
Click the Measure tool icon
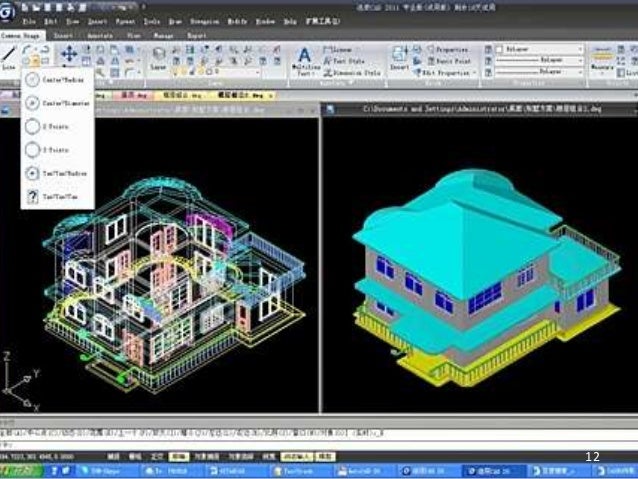[602, 58]
